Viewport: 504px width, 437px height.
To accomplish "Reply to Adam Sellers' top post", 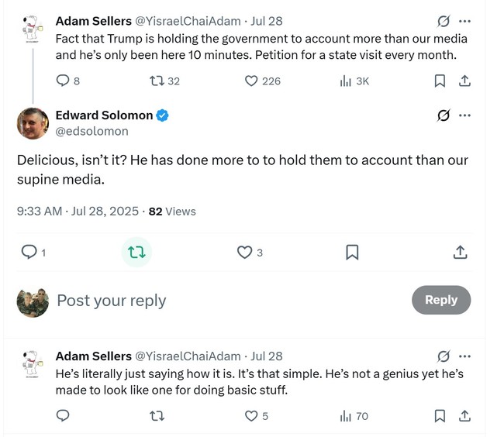I will 64,81.
